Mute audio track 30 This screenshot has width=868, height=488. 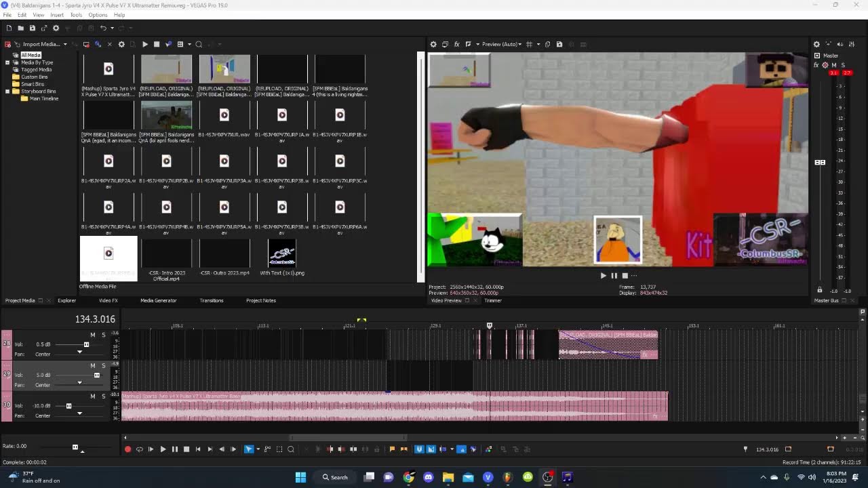[x=93, y=396]
